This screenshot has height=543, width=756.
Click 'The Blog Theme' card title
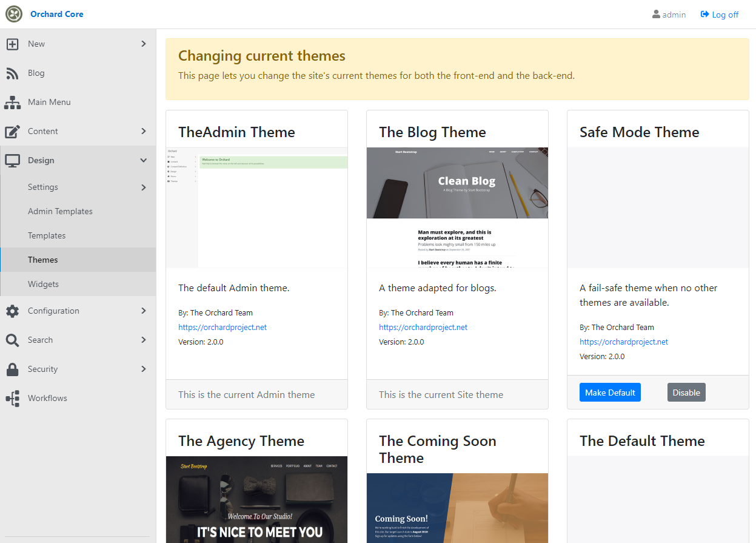point(432,132)
